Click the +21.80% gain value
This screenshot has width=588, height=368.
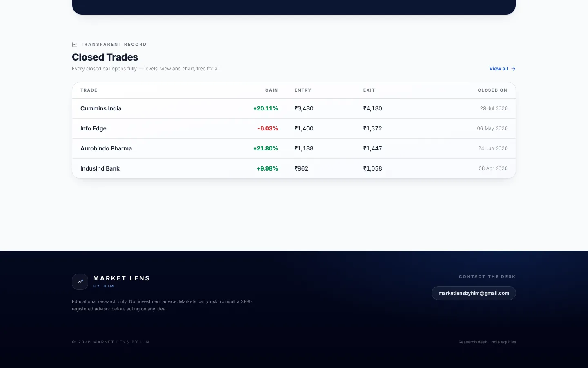(x=265, y=148)
